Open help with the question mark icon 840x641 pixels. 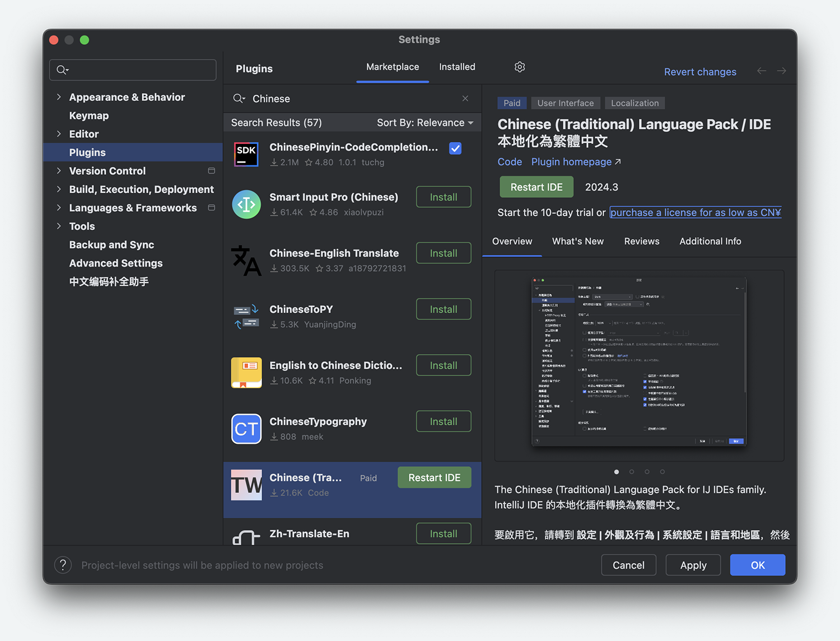(63, 565)
